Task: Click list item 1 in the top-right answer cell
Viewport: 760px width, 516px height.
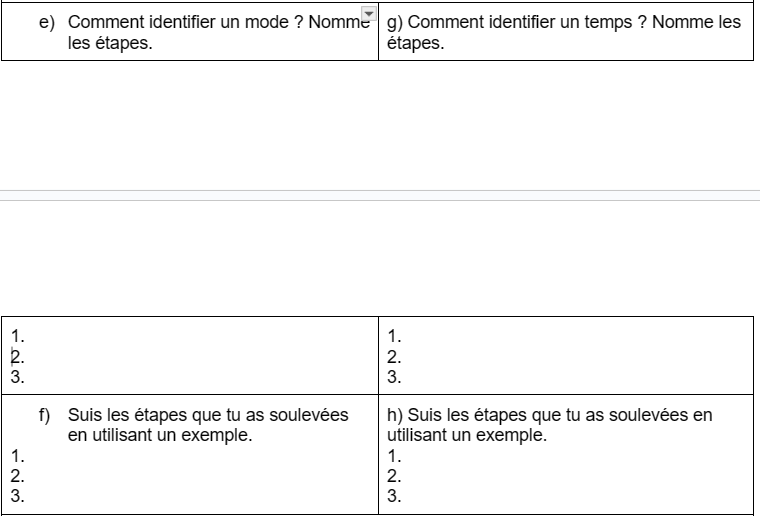Action: 394,337
